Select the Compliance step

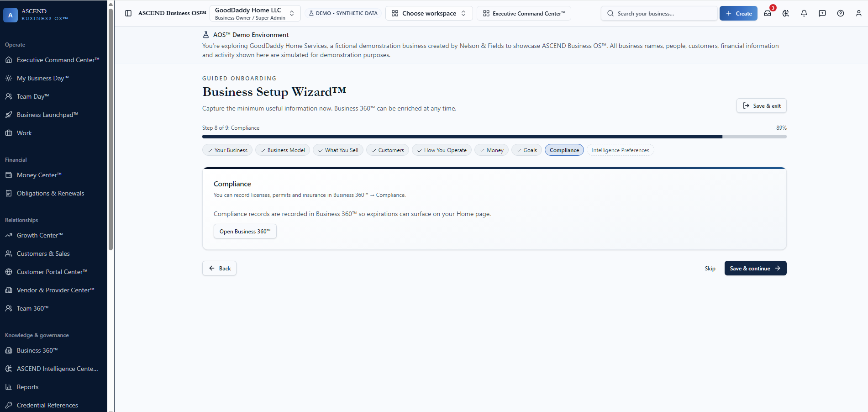click(x=564, y=150)
